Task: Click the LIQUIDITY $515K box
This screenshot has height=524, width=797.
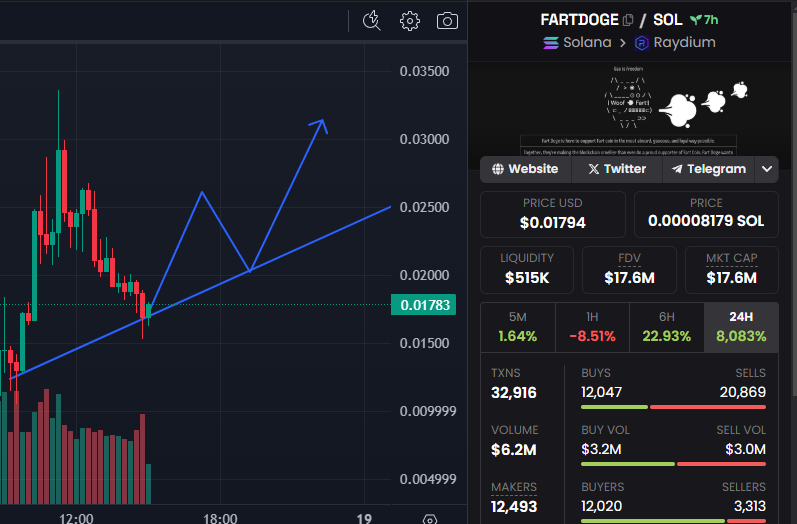Action: [527, 270]
